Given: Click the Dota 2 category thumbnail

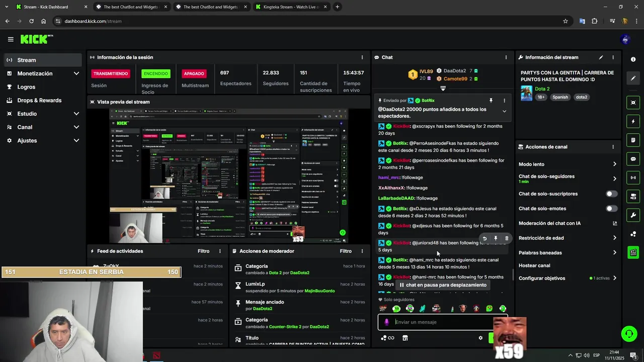Looking at the screenshot, I should tap(526, 93).
